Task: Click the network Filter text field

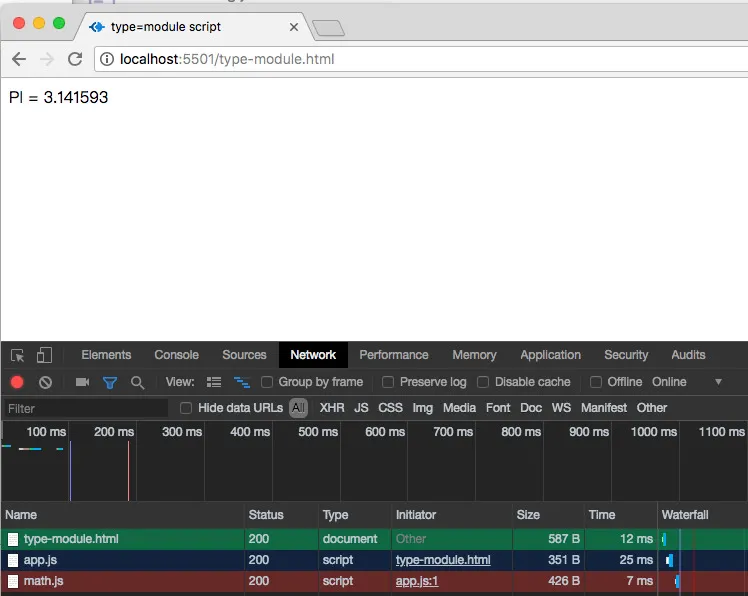Action: [85, 408]
